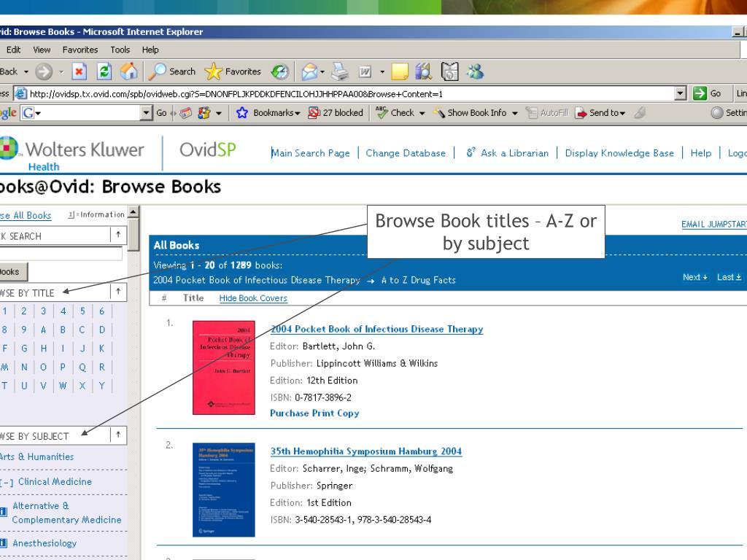Browse titles starting with letter B
Screen dimensions: 747x560
(x=63, y=330)
